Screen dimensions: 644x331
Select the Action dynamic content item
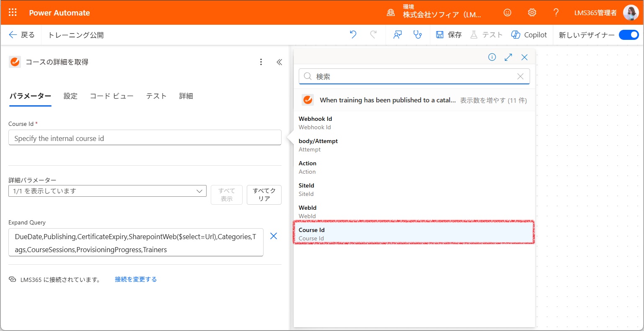tap(414, 167)
